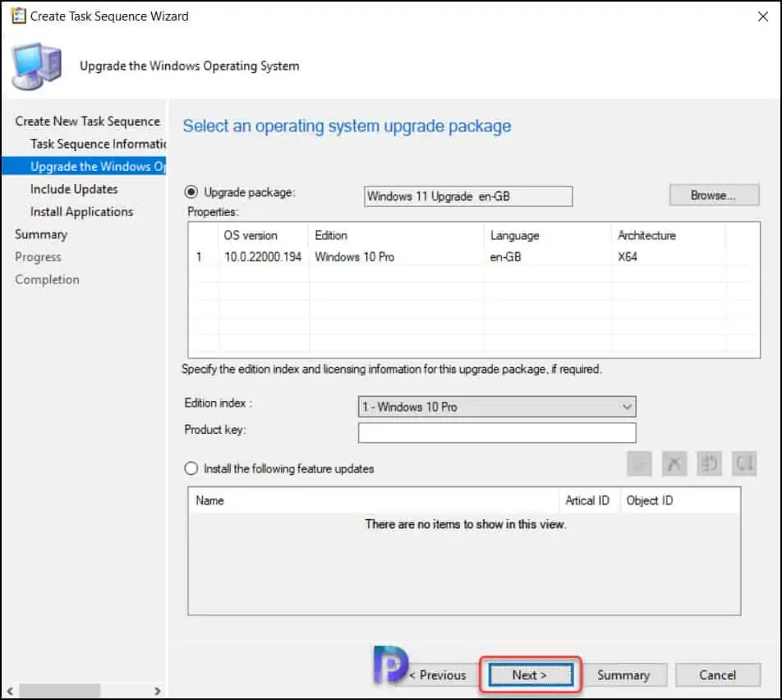Viewport: 782px width, 700px height.
Task: Go back with the Previous button
Action: click(437, 675)
